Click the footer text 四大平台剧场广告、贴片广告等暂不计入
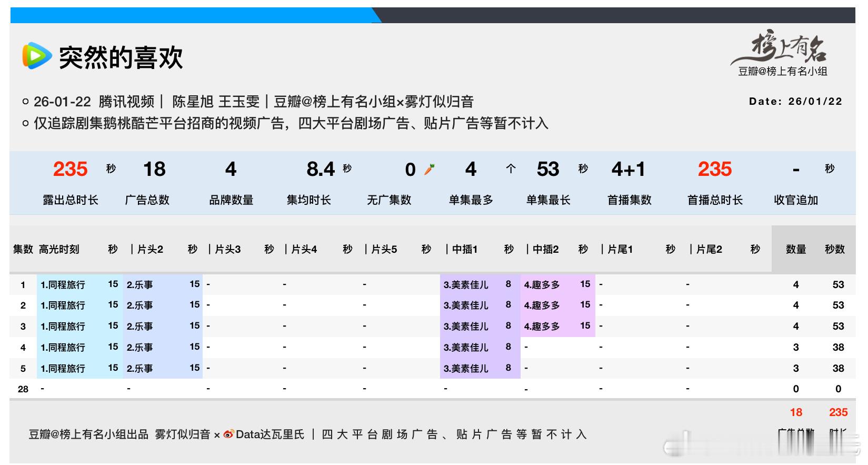The height and width of the screenshot is (465, 868). tap(454, 434)
